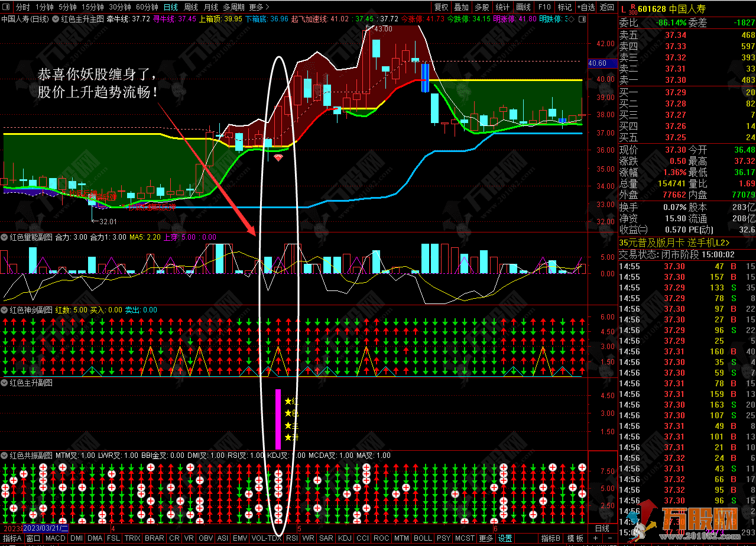756x546 pixels.
Task: Click the 返回 back button
Action: click(607, 7)
